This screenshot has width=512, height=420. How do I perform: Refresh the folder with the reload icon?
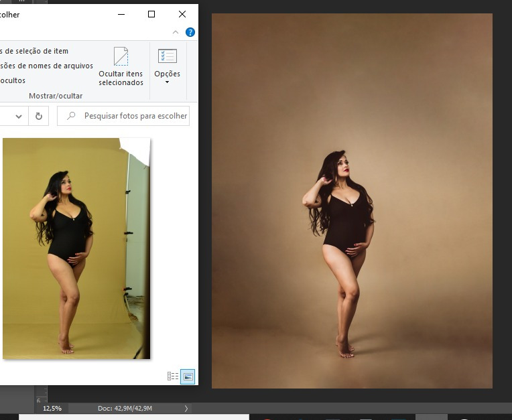(39, 116)
